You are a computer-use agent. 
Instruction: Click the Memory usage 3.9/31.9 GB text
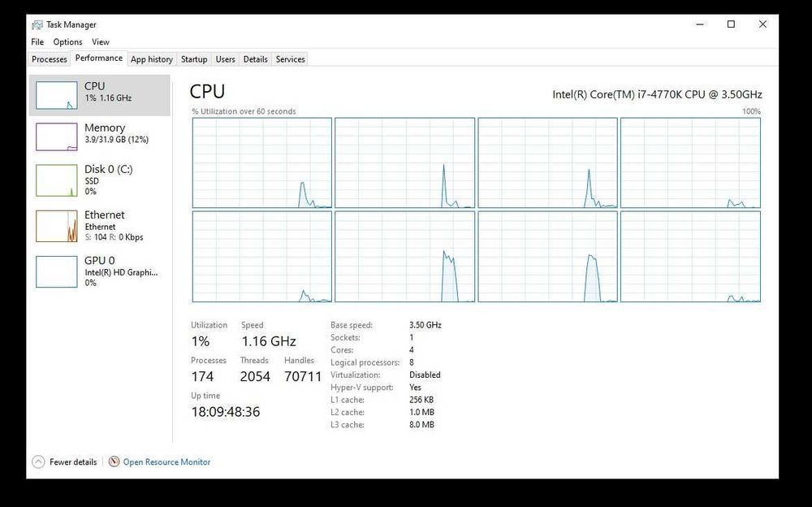(116, 140)
